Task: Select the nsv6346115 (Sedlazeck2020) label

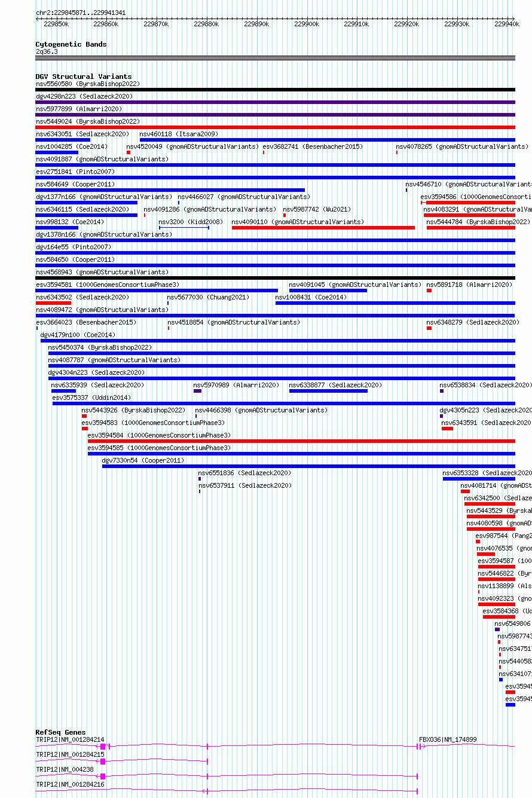Action: point(82,209)
